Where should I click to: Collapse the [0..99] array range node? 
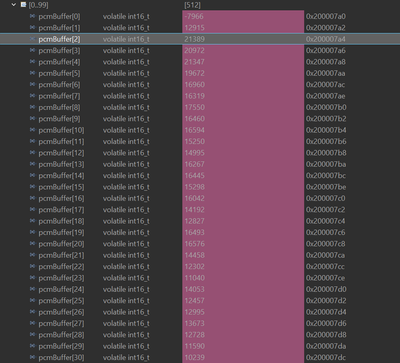click(14, 5)
